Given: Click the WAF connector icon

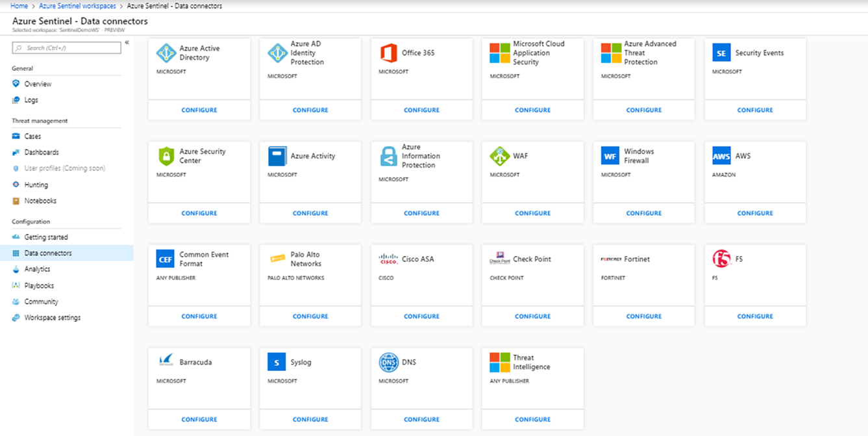Looking at the screenshot, I should click(x=500, y=156).
